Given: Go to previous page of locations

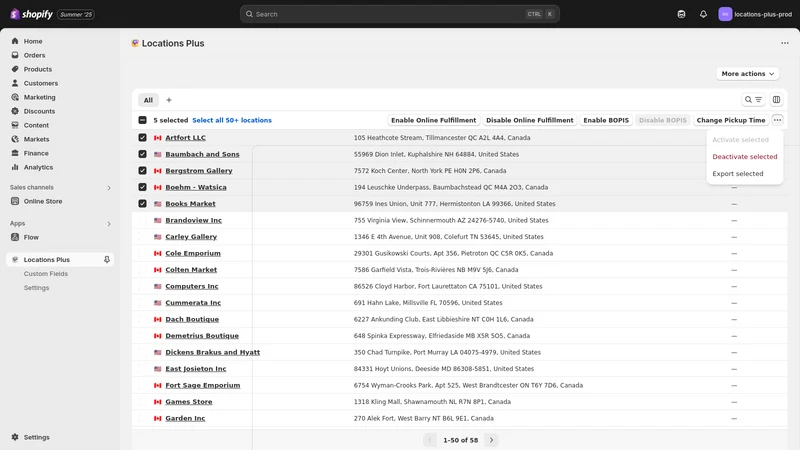Looking at the screenshot, I should pos(430,440).
